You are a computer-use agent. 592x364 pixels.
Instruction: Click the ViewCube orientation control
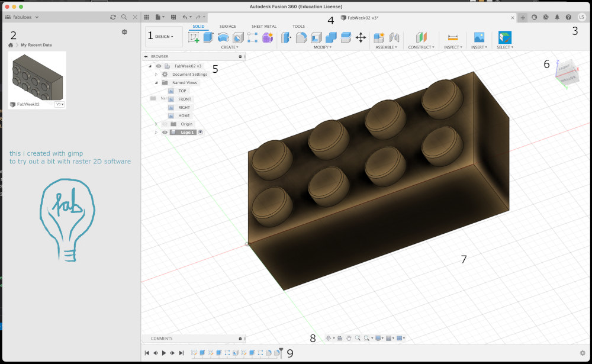pos(567,73)
